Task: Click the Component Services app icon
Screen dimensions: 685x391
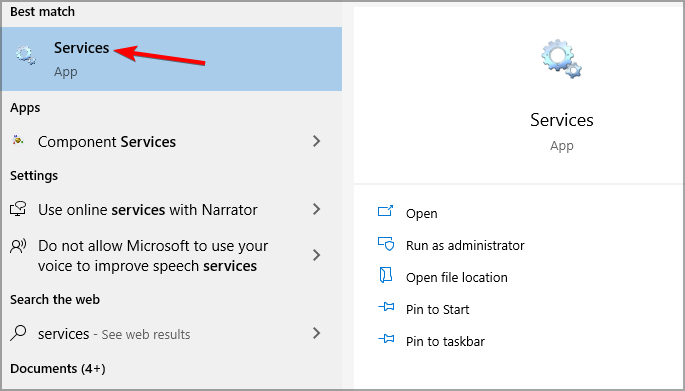Action: click(x=18, y=140)
